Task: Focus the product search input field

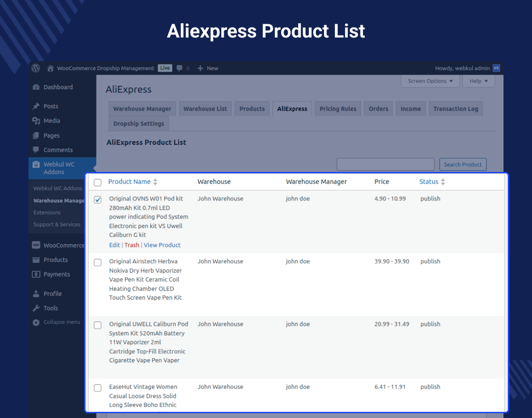Action: click(385, 164)
